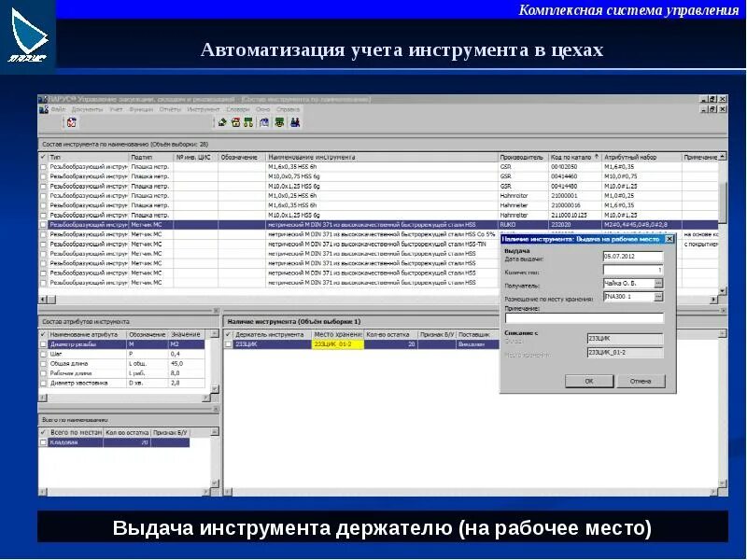Close the 'Состав атрибутов инструмента' panel with its small x

[x=216, y=311]
